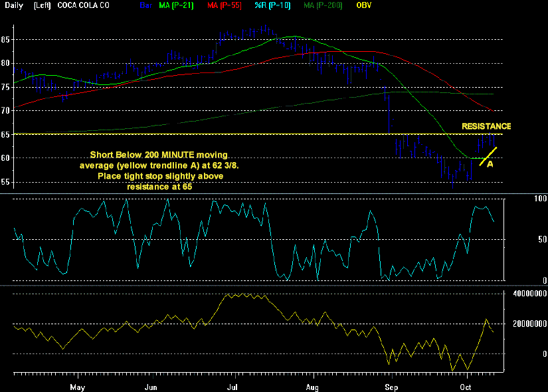This screenshot has width=548, height=392.
Task: Click the 75 price axis label
Action: (5, 88)
